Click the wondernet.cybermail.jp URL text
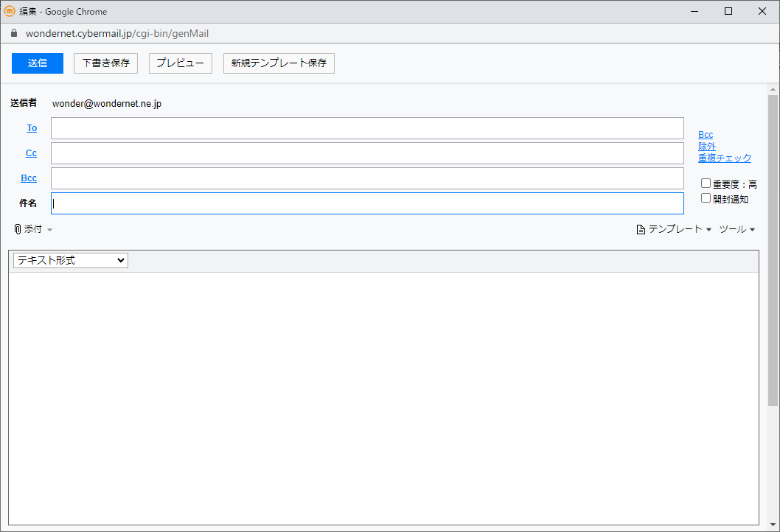 click(117, 33)
